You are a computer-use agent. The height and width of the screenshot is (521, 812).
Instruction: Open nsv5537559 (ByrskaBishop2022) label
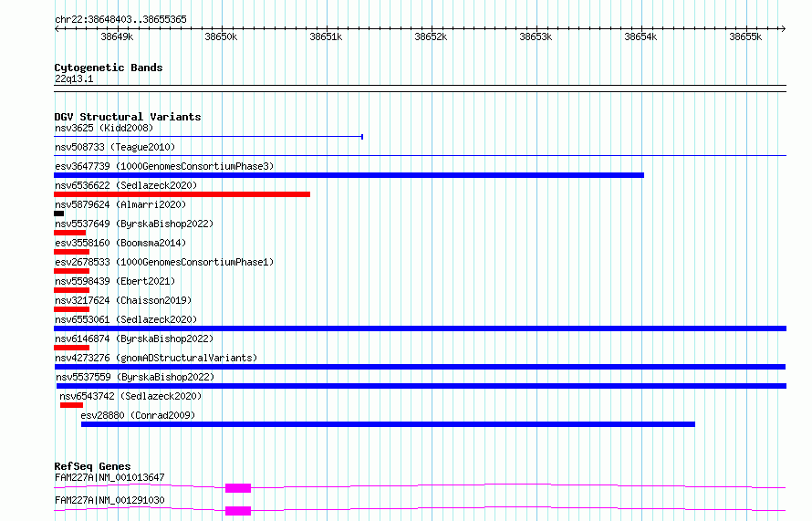[135, 377]
